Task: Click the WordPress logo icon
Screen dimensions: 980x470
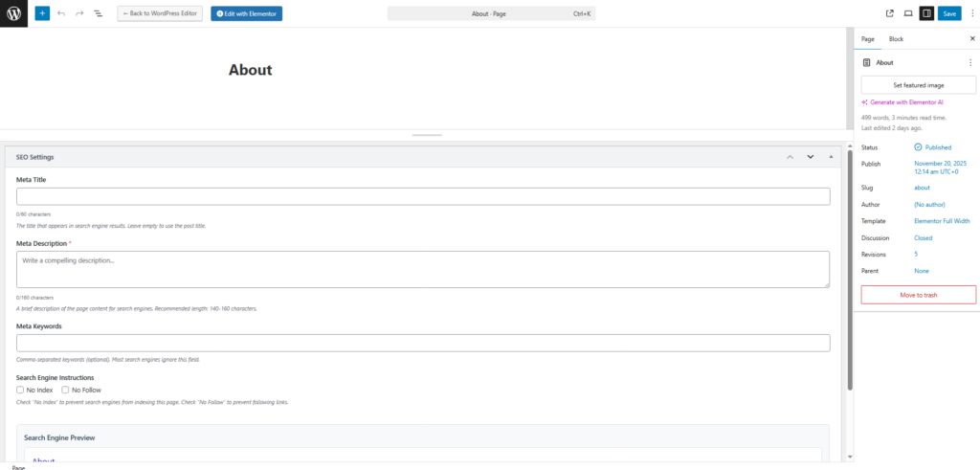Action: (x=13, y=13)
